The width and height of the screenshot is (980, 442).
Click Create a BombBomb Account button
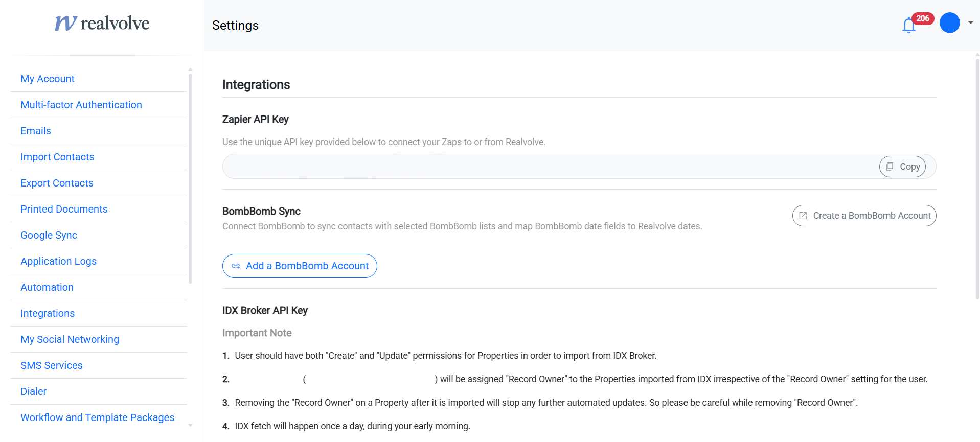tap(864, 216)
